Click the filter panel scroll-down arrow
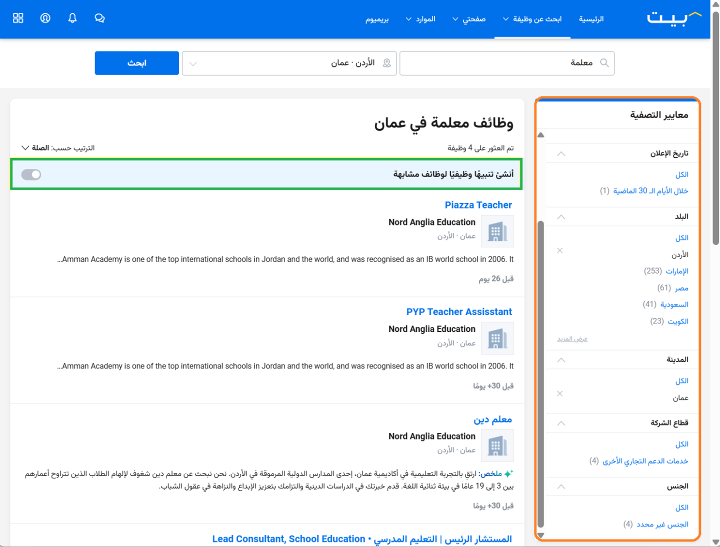720x547 pixels. 541,535
